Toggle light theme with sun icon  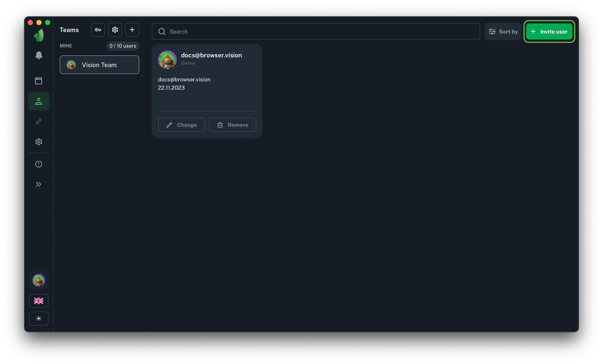39,319
